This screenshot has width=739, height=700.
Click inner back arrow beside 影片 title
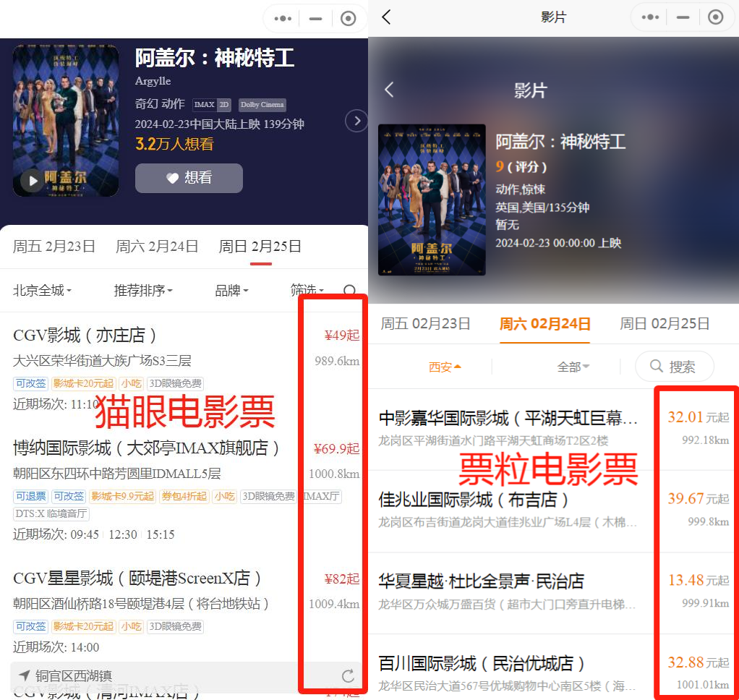[x=389, y=90]
